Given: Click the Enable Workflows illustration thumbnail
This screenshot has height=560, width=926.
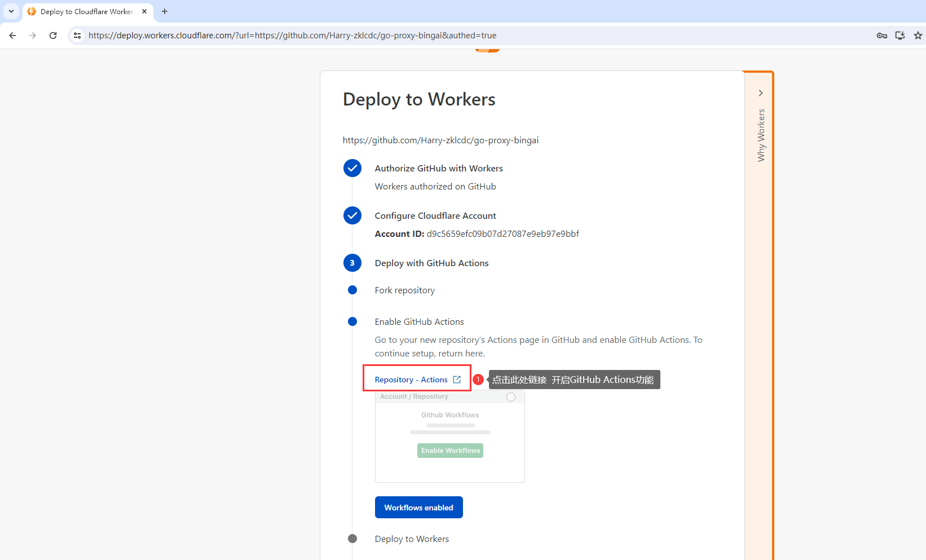Looking at the screenshot, I should [x=450, y=436].
